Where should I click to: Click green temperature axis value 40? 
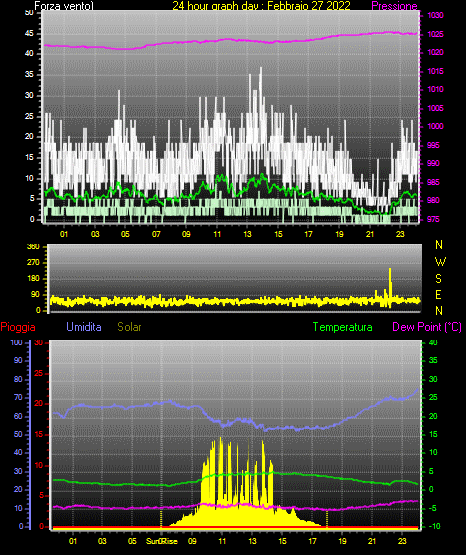coord(433,343)
